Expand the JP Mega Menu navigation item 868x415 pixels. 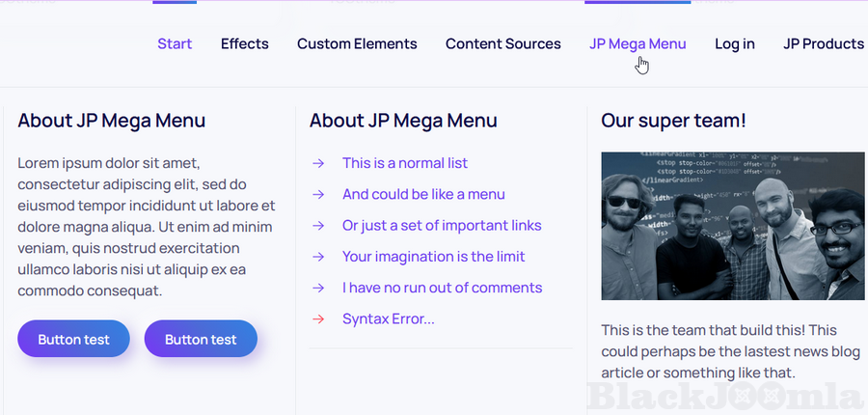[x=637, y=43]
